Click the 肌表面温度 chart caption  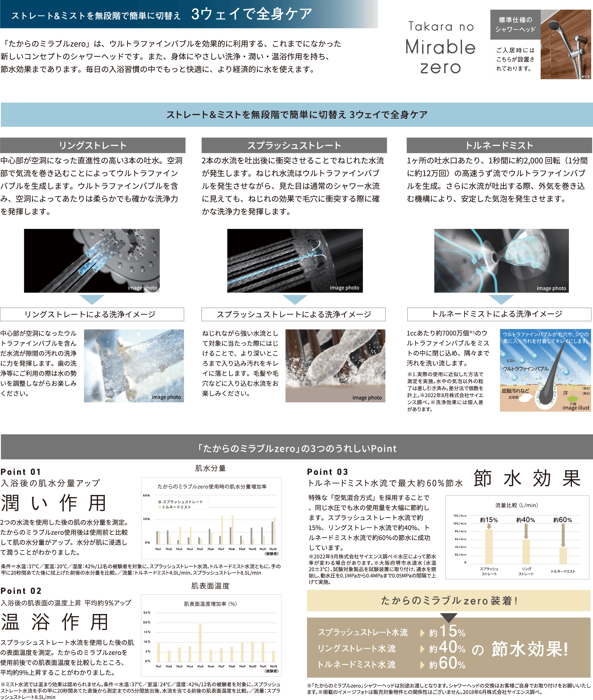coord(210,586)
